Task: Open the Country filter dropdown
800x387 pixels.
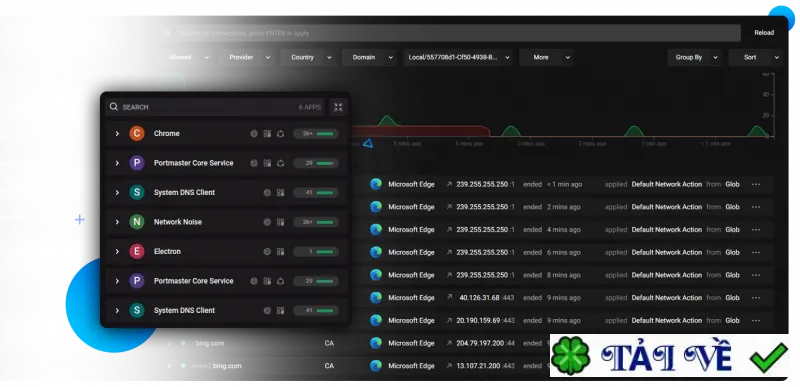Action: pos(308,58)
